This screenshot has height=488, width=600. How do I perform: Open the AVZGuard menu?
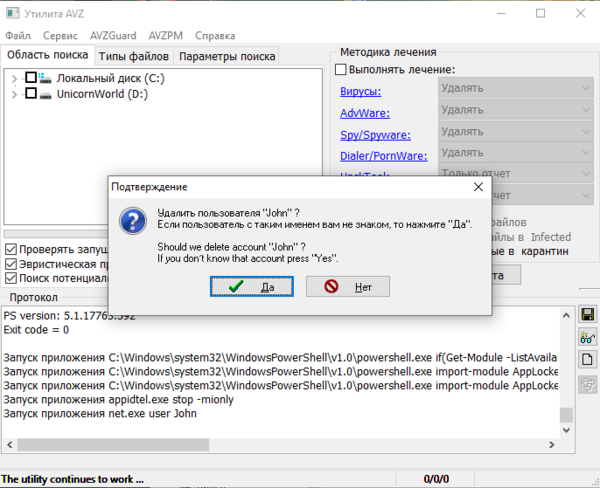pos(113,36)
